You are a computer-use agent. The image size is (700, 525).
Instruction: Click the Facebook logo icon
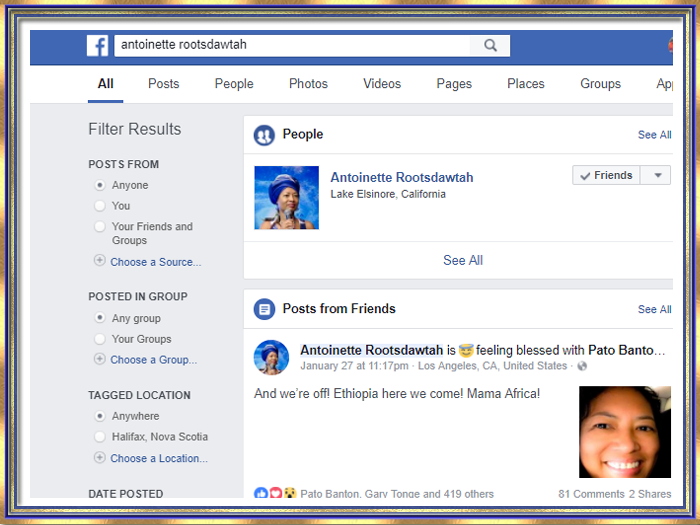[98, 46]
